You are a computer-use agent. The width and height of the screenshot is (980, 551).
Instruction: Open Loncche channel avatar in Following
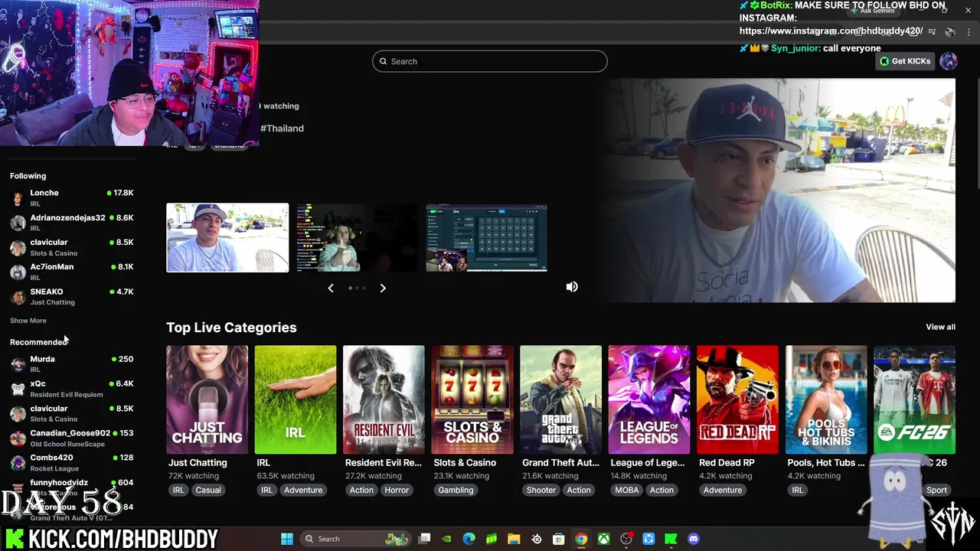[x=18, y=198]
